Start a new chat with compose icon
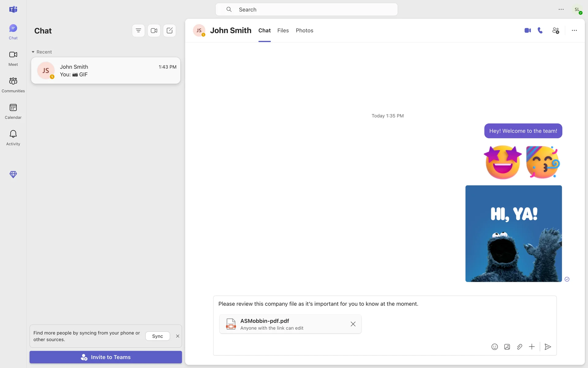The height and width of the screenshot is (368, 588). [169, 30]
